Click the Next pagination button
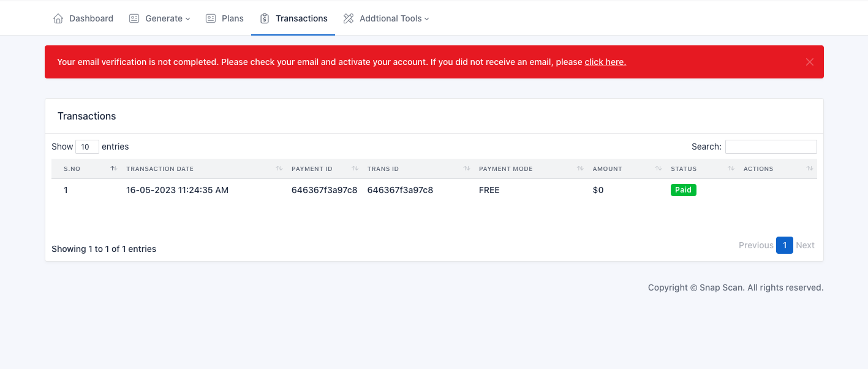Screen dimensions: 868x369 click(805, 245)
